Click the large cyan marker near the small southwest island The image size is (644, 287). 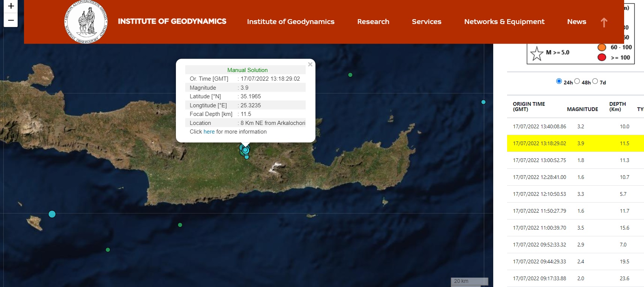[x=52, y=214]
